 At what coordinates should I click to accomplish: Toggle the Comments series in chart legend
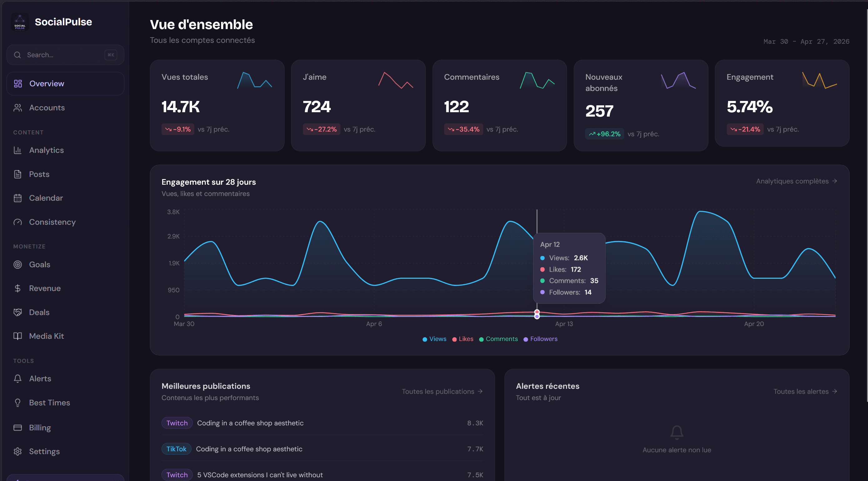[498, 339]
